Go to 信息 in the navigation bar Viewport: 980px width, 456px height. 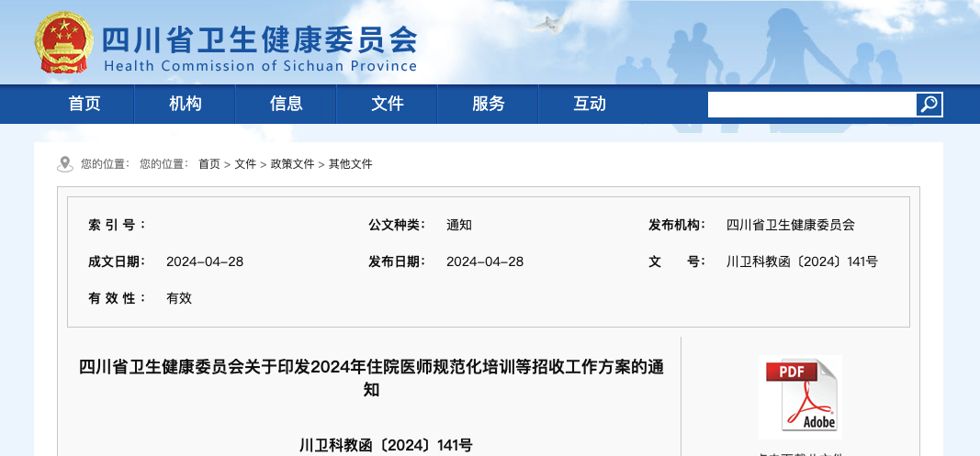coord(287,104)
